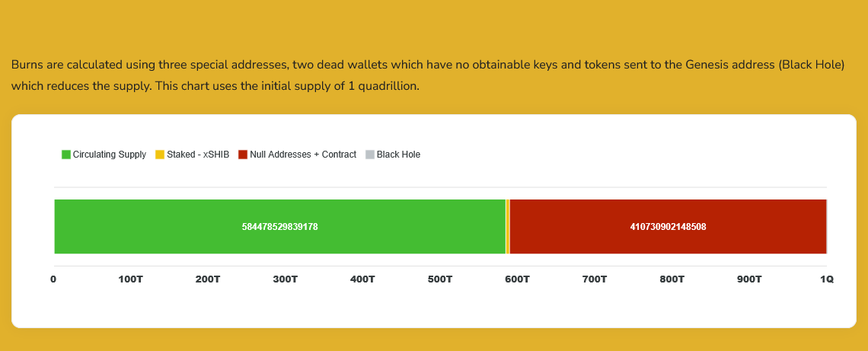Click the thin yellow staked bar segment
The width and height of the screenshot is (868, 351).
coord(508,226)
